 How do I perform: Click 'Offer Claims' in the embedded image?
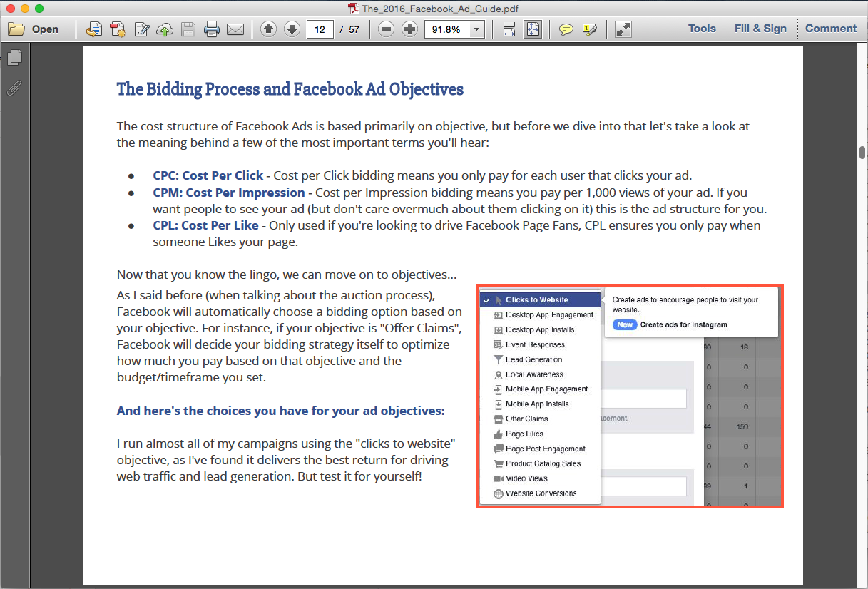527,419
